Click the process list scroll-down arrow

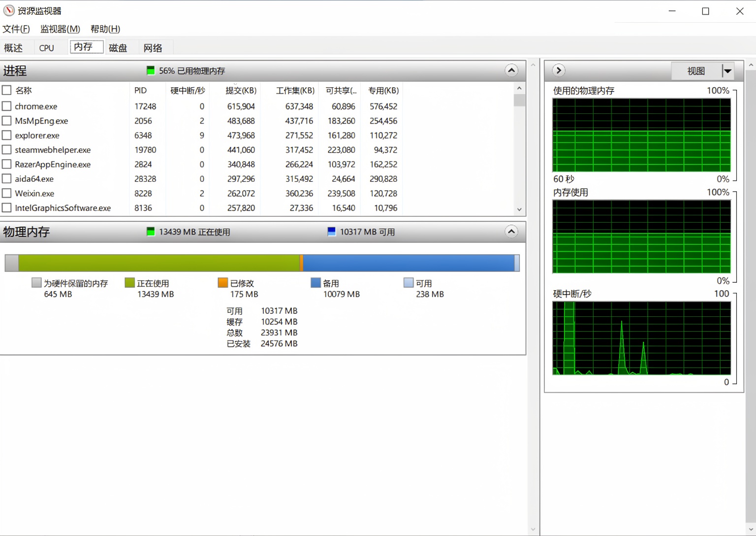(519, 210)
